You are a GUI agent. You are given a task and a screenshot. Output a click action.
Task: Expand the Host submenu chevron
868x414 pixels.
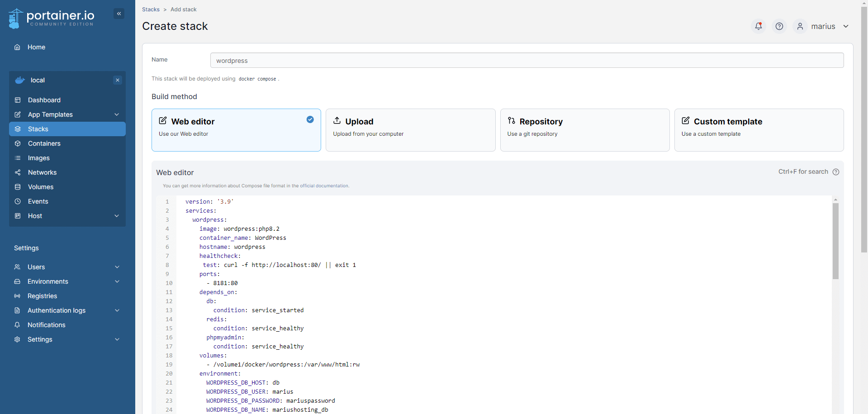(117, 216)
